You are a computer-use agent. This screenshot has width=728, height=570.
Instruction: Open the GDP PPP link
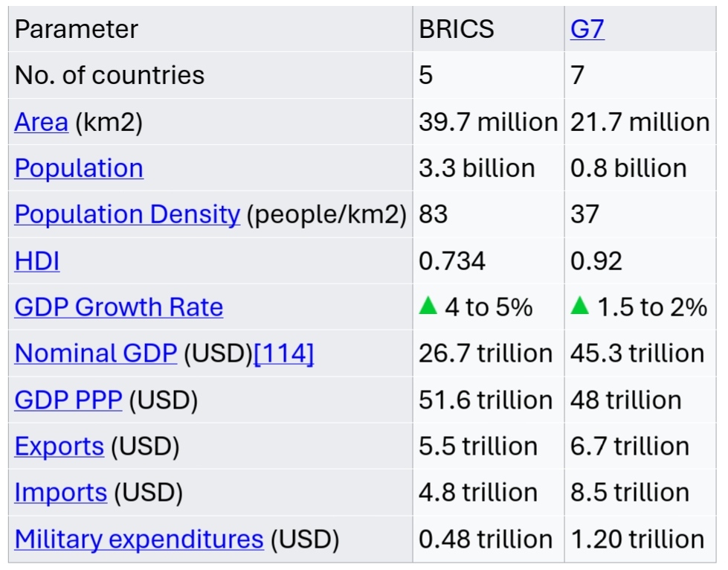68,400
